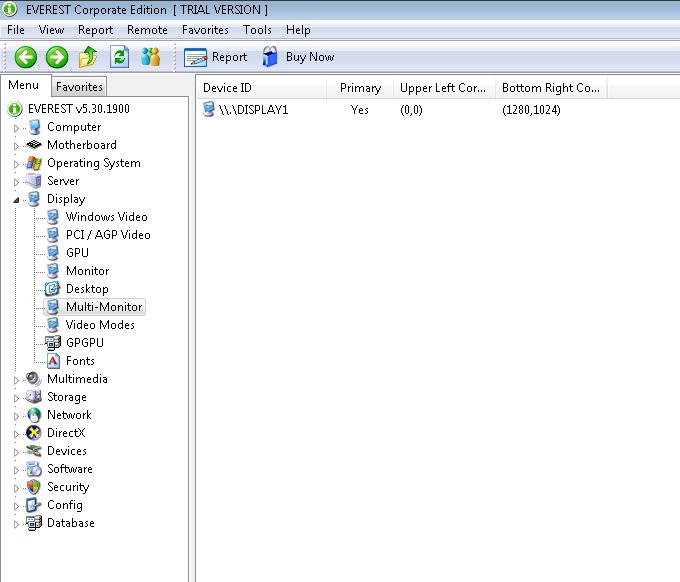Collapse the Display tree node
This screenshot has height=582, width=680.
16,200
